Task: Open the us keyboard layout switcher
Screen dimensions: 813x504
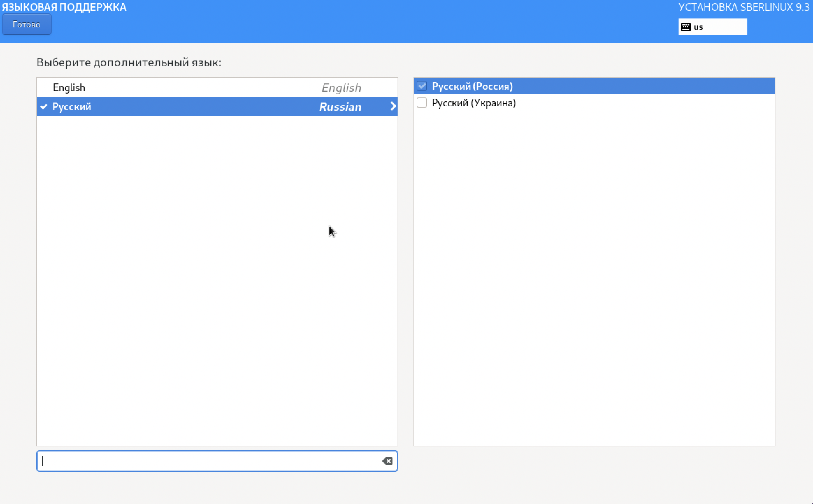Action: pyautogui.click(x=712, y=27)
